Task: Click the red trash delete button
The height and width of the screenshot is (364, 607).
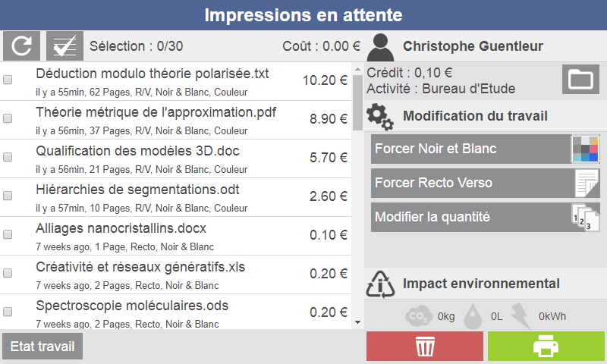Action: [x=425, y=346]
